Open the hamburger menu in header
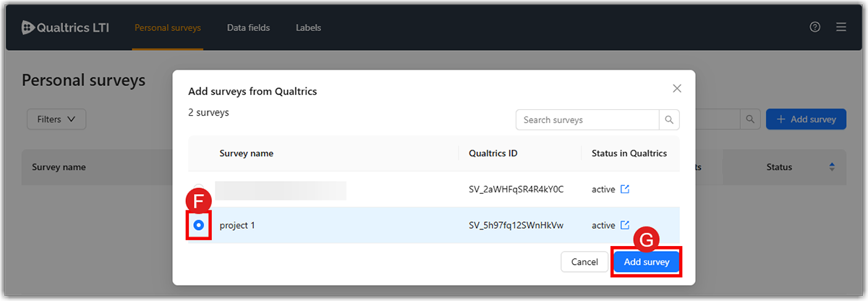Image resolution: width=868 pixels, height=301 pixels. click(841, 27)
